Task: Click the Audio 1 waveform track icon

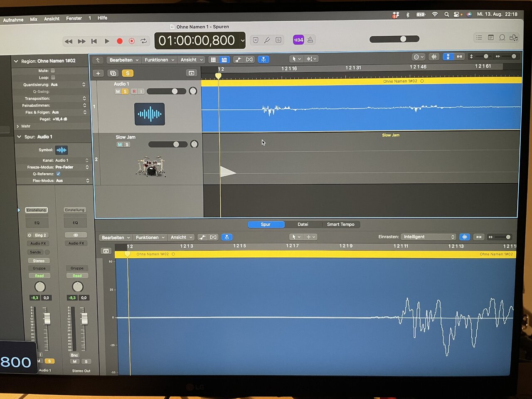Action: 150,114
